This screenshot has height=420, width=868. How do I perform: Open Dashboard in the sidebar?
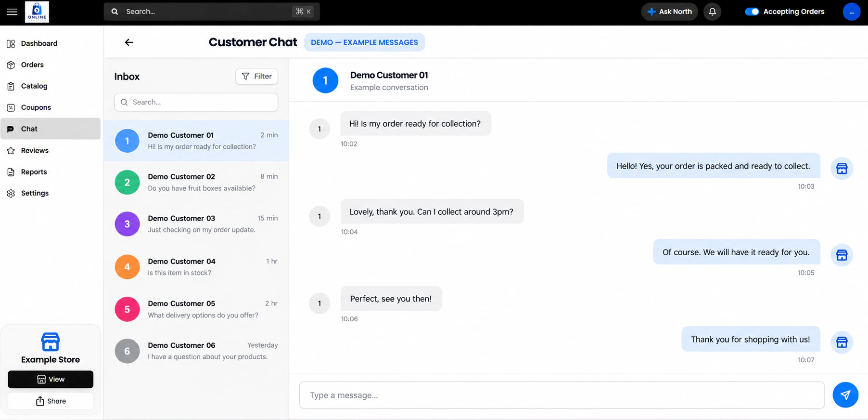51,43
